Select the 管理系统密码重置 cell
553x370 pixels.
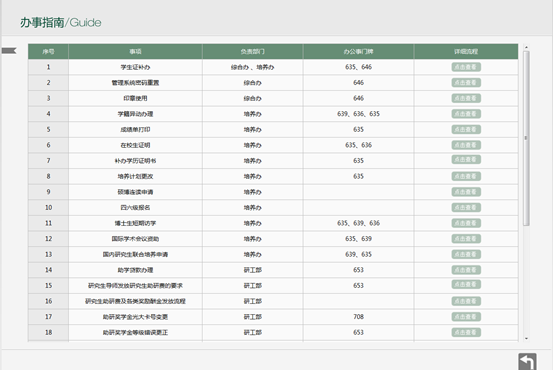point(135,83)
